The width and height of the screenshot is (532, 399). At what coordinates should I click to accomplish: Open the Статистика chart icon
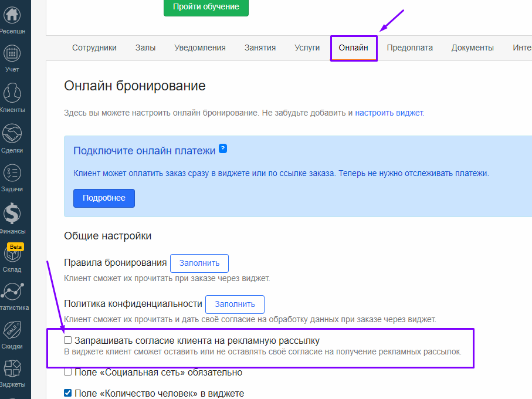(12, 292)
